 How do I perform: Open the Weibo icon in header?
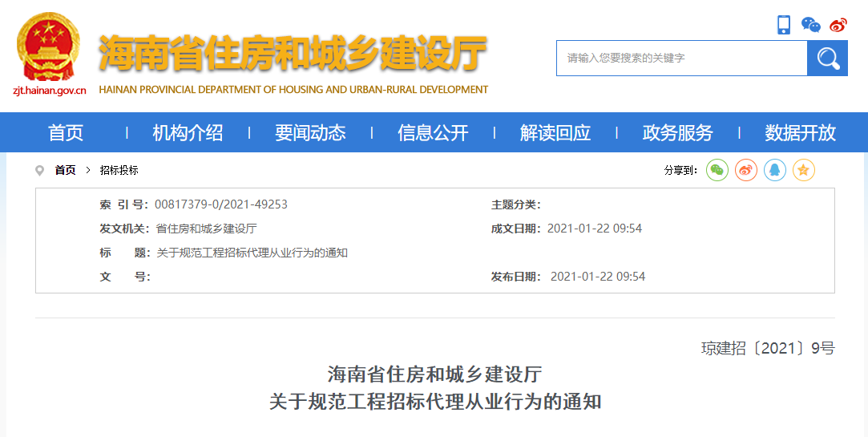(x=838, y=25)
